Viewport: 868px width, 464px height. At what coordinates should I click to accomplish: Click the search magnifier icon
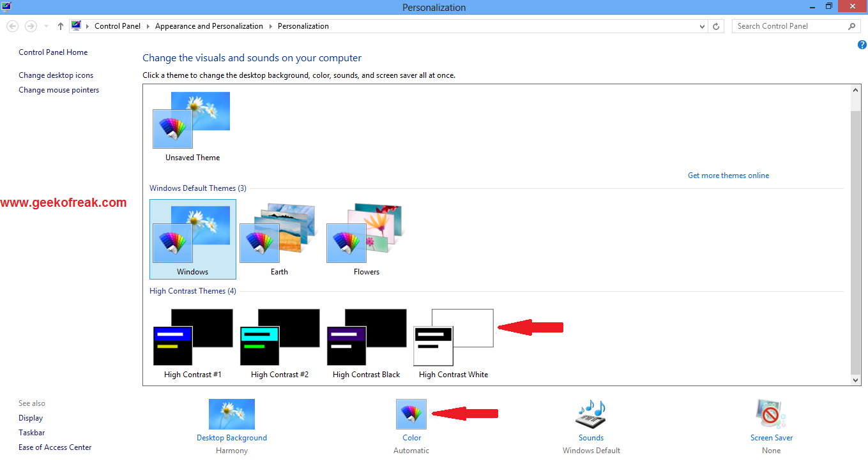pos(851,26)
